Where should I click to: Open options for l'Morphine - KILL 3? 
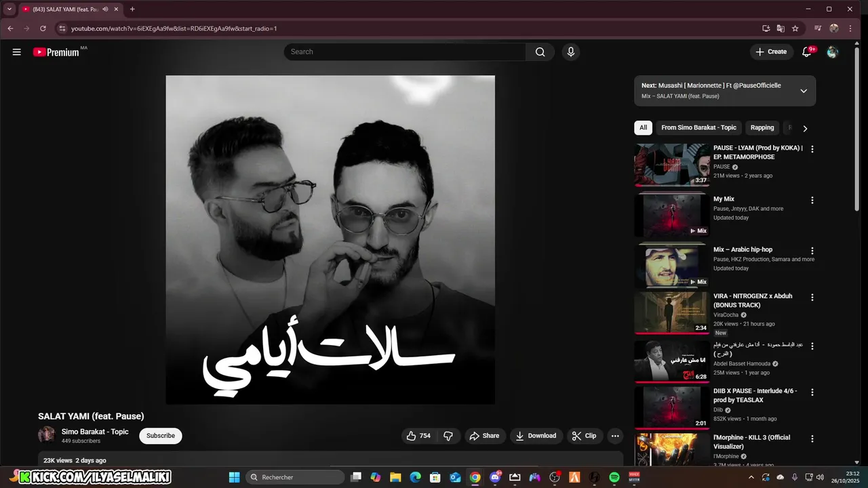pos(812,439)
